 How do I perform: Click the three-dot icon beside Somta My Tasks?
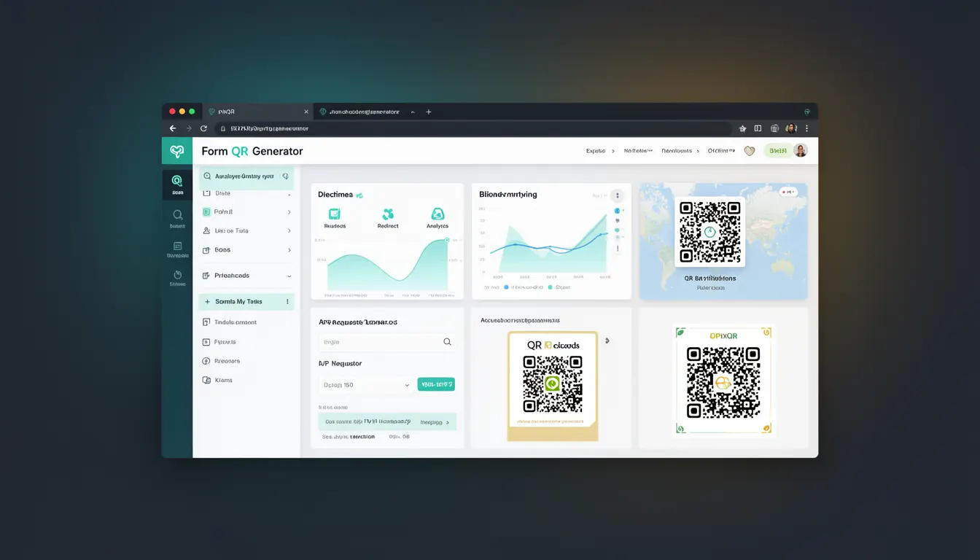tap(287, 301)
